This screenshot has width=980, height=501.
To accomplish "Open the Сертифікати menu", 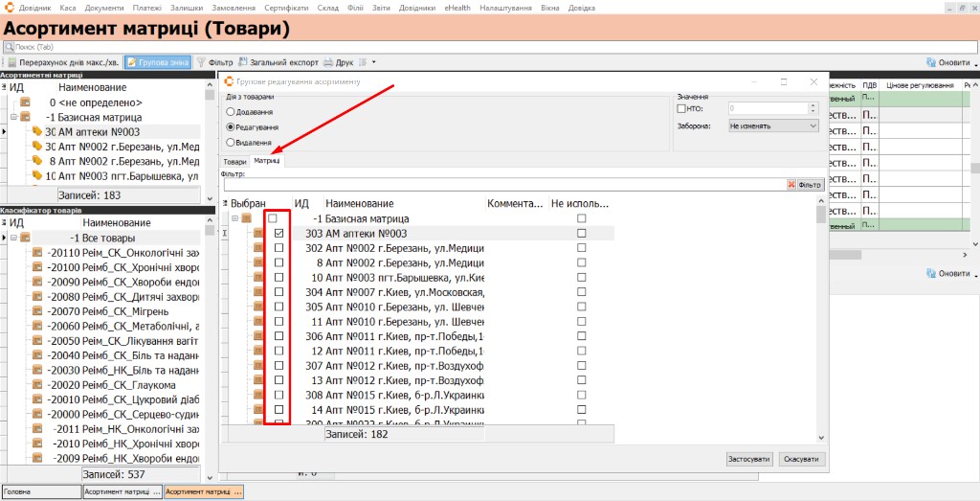I will [286, 8].
